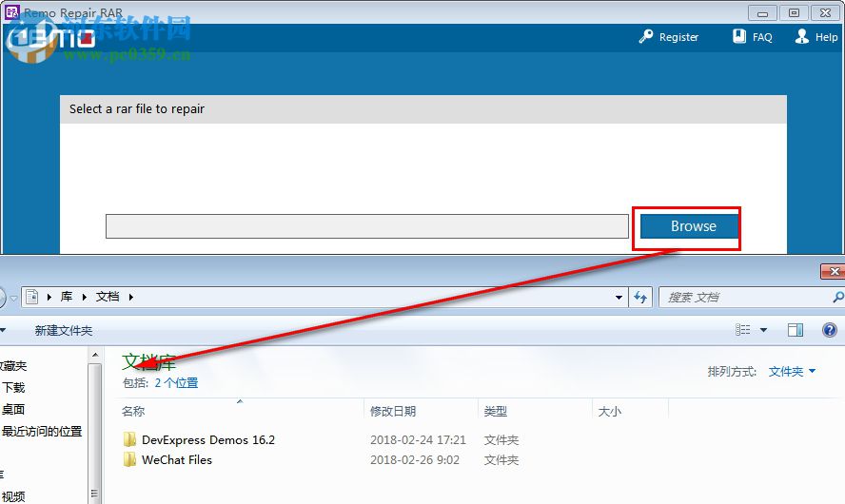The width and height of the screenshot is (845, 504).
Task: Click the rar file path input field
Action: tap(367, 226)
